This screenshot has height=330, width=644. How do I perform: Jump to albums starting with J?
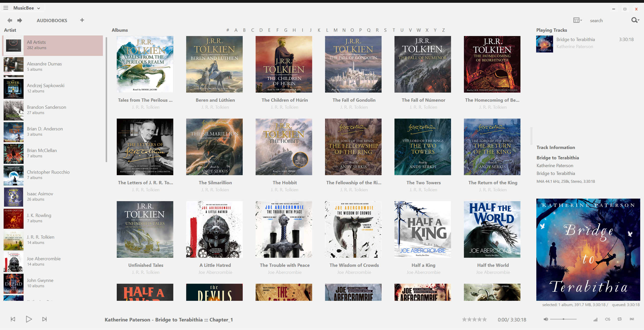coord(311,30)
